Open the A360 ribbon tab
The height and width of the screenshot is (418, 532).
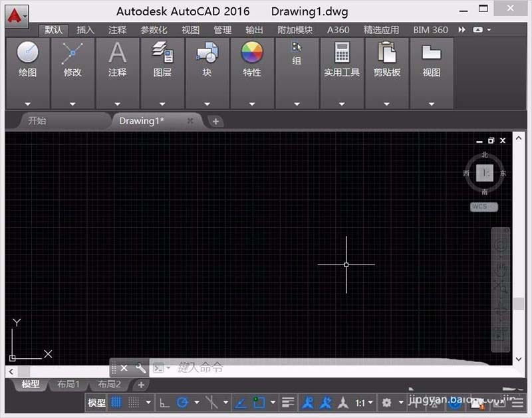point(338,30)
